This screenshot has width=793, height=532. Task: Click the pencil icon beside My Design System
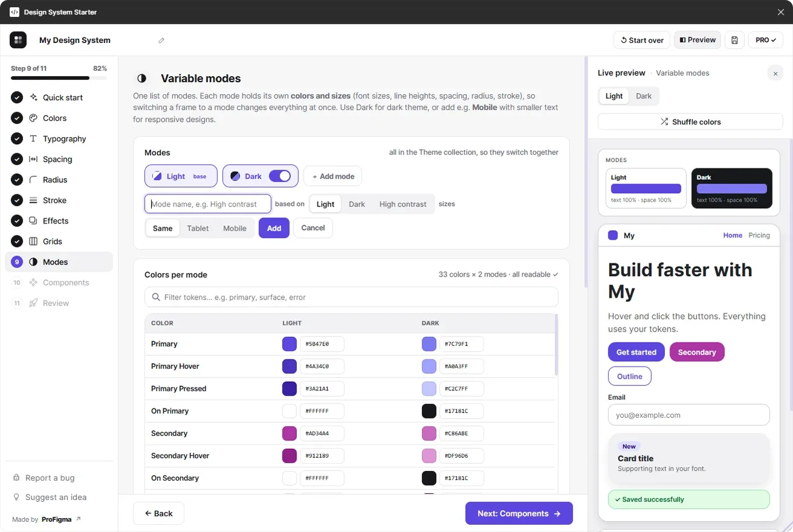point(161,40)
